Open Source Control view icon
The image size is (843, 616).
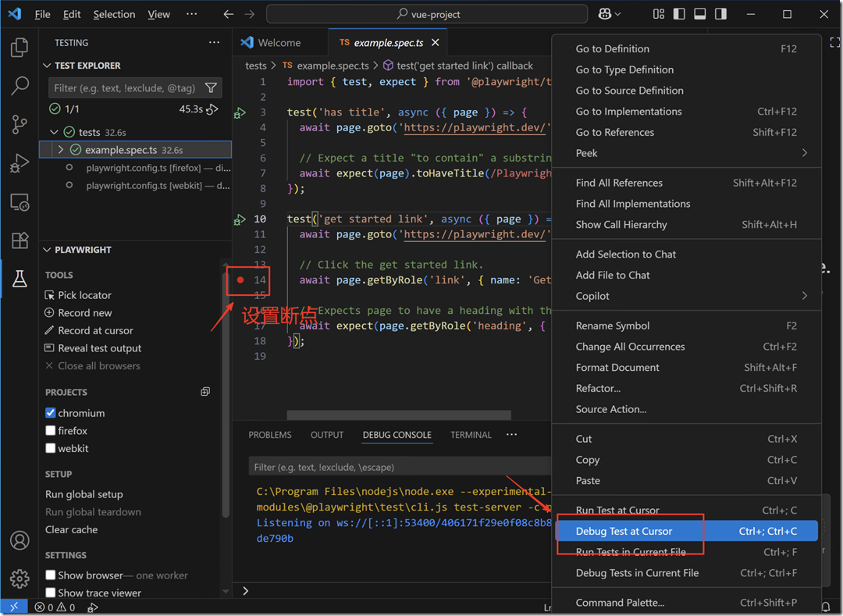pyautogui.click(x=20, y=124)
